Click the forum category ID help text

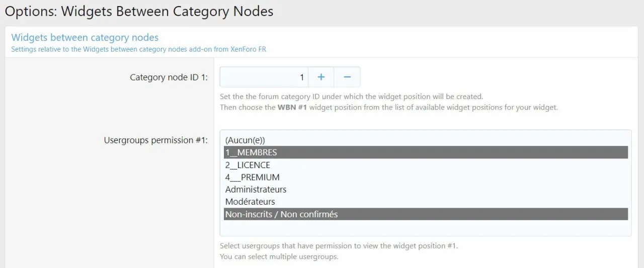pyautogui.click(x=351, y=96)
